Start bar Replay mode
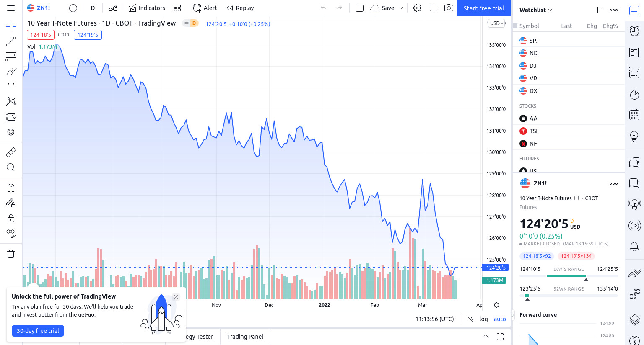 coord(240,8)
